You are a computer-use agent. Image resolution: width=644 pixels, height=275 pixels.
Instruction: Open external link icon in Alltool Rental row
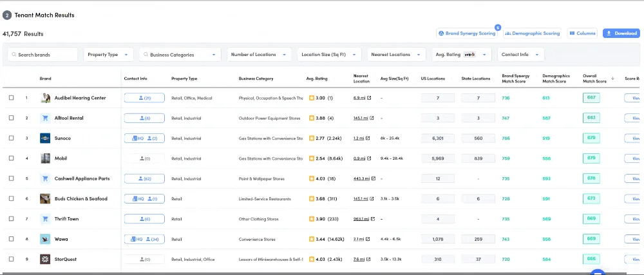tap(372, 119)
